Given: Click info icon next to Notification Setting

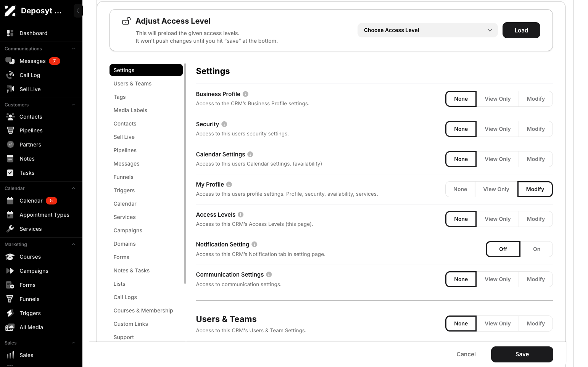Looking at the screenshot, I should (255, 245).
